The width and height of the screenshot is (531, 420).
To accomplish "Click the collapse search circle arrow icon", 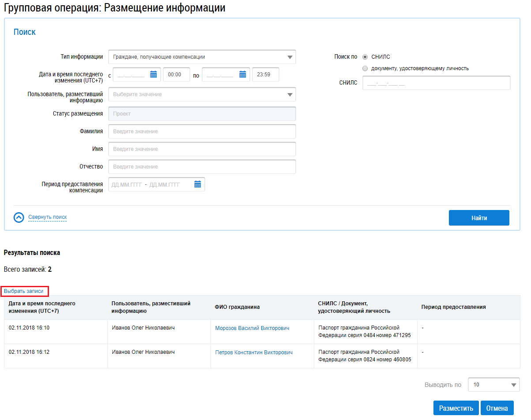I will click(x=19, y=217).
